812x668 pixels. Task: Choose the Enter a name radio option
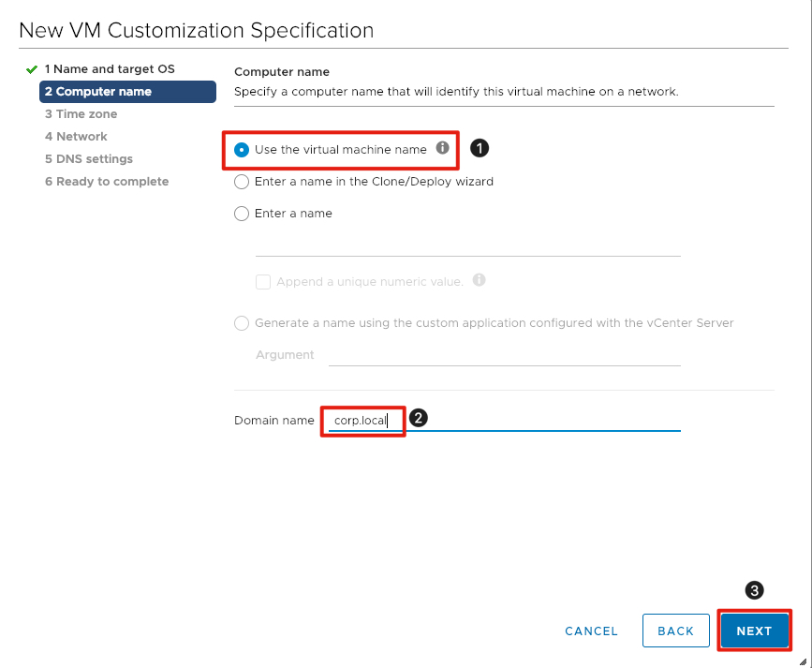[242, 214]
